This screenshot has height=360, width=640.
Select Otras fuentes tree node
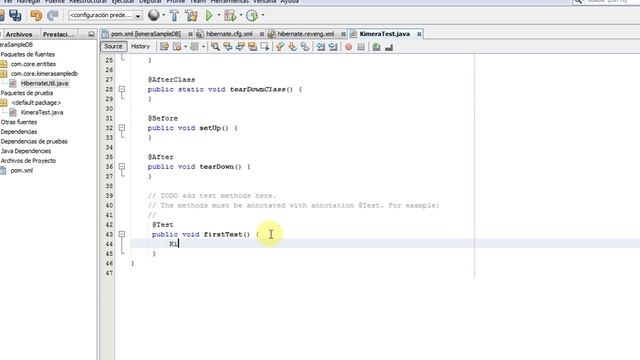tap(19, 122)
